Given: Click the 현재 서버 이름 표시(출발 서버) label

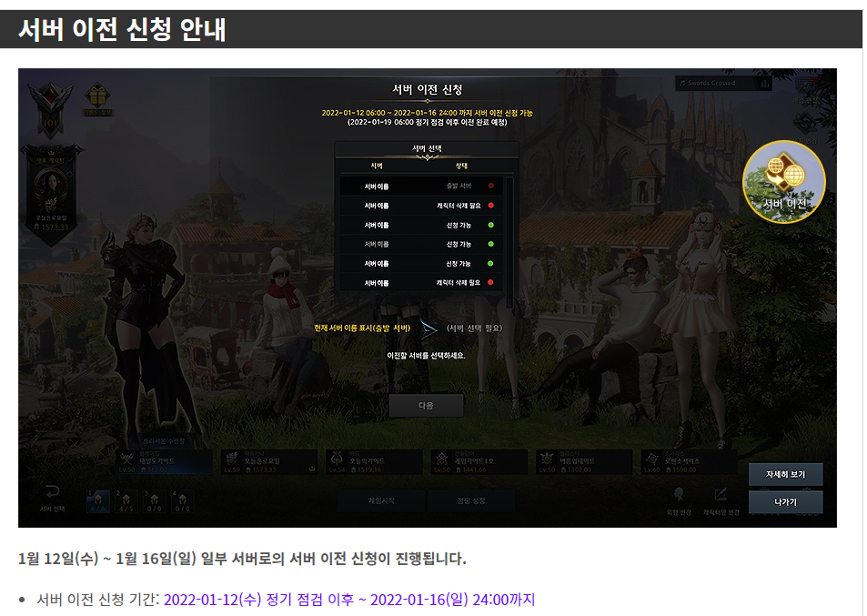Looking at the screenshot, I should [x=362, y=328].
